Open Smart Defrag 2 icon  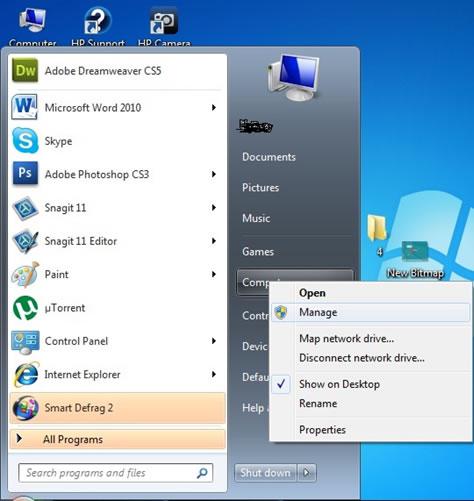[26, 408]
